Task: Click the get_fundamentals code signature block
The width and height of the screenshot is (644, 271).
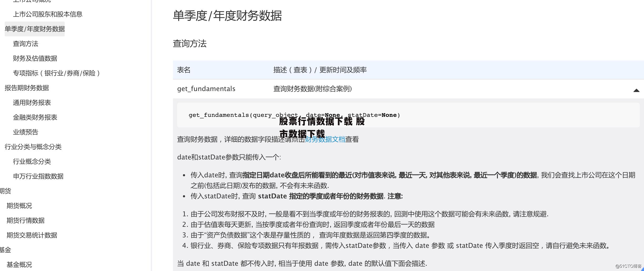Action: [408, 115]
